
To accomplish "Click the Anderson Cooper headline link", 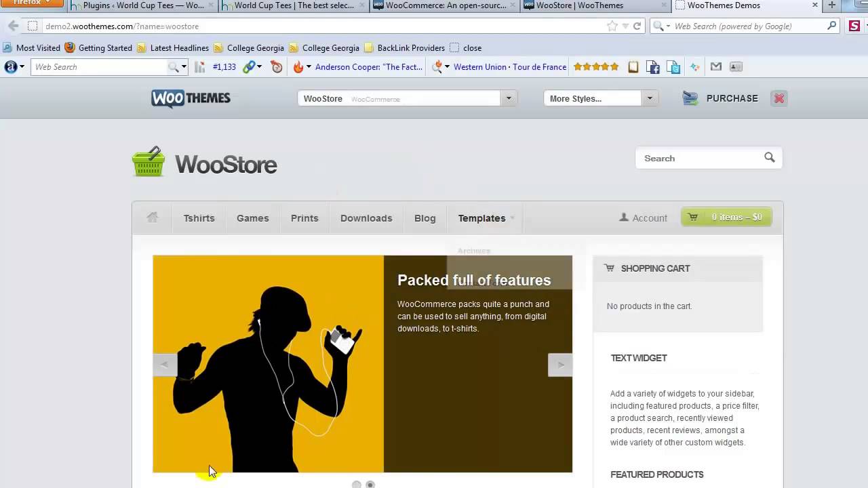I will tap(369, 66).
